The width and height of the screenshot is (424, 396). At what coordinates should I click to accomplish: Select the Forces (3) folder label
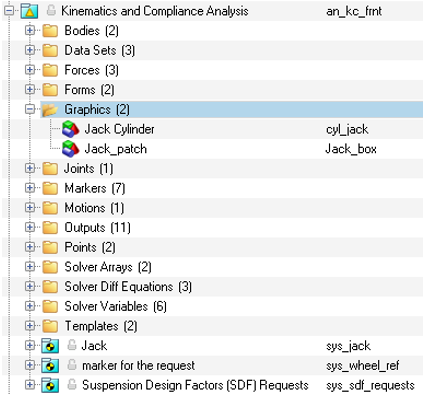(x=91, y=70)
